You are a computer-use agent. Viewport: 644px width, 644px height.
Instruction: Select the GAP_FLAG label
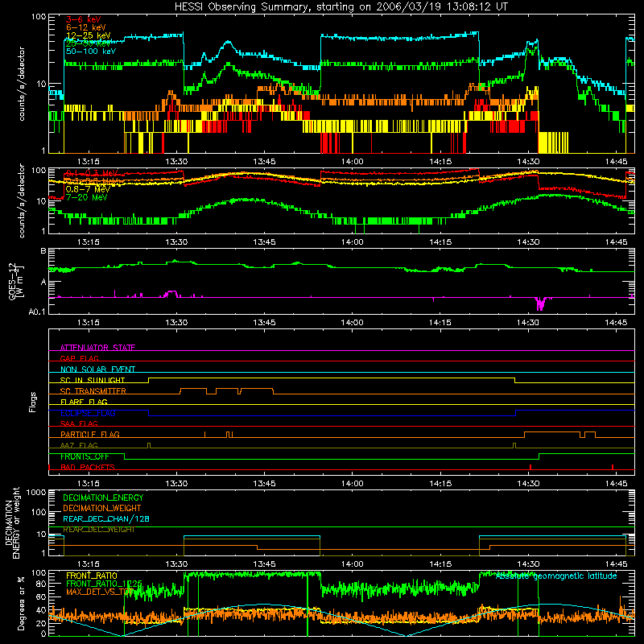coord(79,358)
